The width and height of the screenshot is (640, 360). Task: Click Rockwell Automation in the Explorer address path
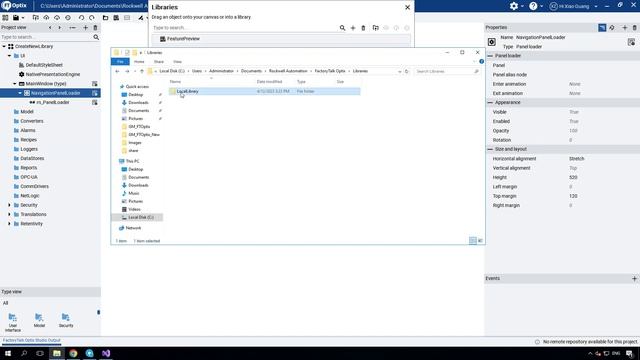[288, 71]
